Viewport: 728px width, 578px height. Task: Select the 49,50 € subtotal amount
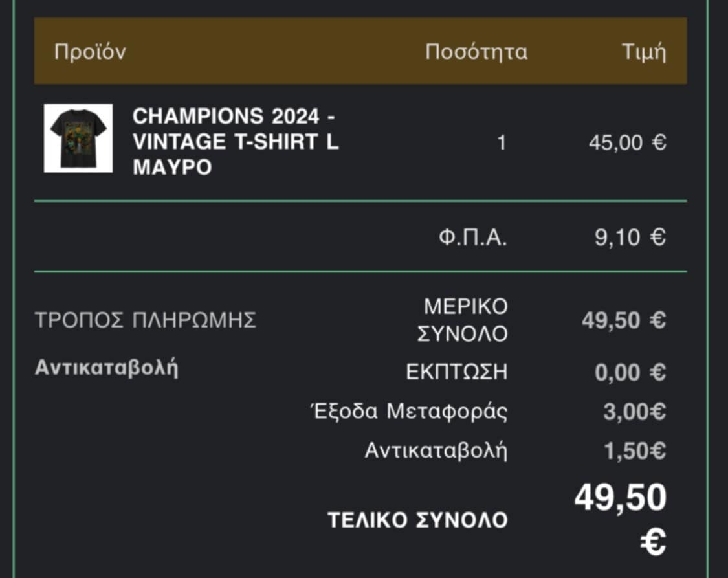click(x=624, y=320)
